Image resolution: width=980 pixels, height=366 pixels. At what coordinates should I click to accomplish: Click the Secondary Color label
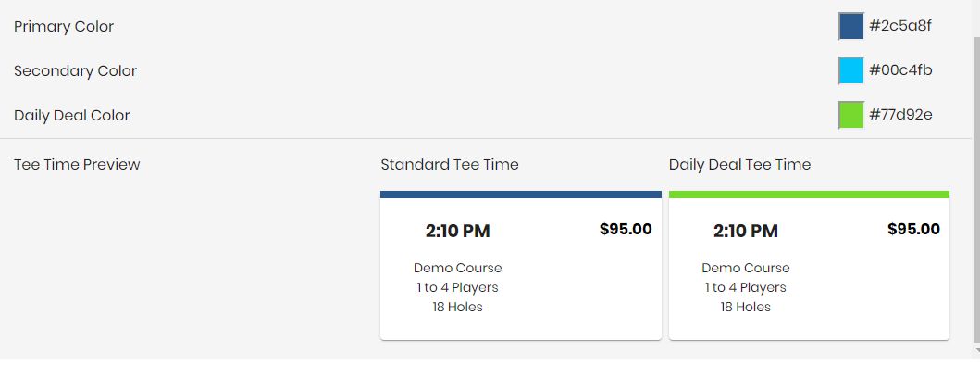tap(75, 71)
